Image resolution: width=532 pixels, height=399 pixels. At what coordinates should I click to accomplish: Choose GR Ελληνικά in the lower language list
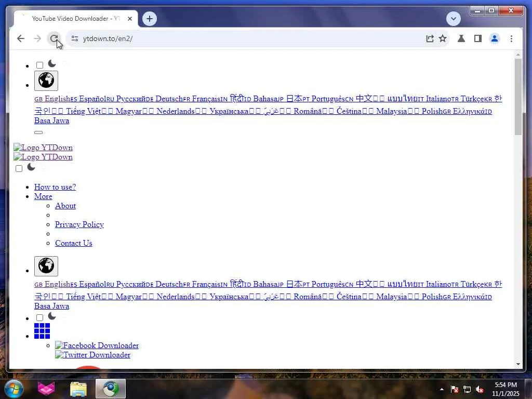click(464, 297)
